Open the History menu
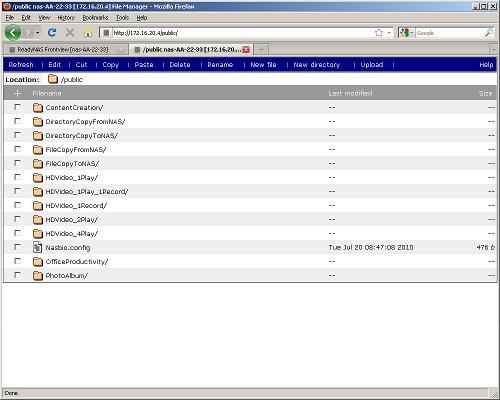 [66, 18]
